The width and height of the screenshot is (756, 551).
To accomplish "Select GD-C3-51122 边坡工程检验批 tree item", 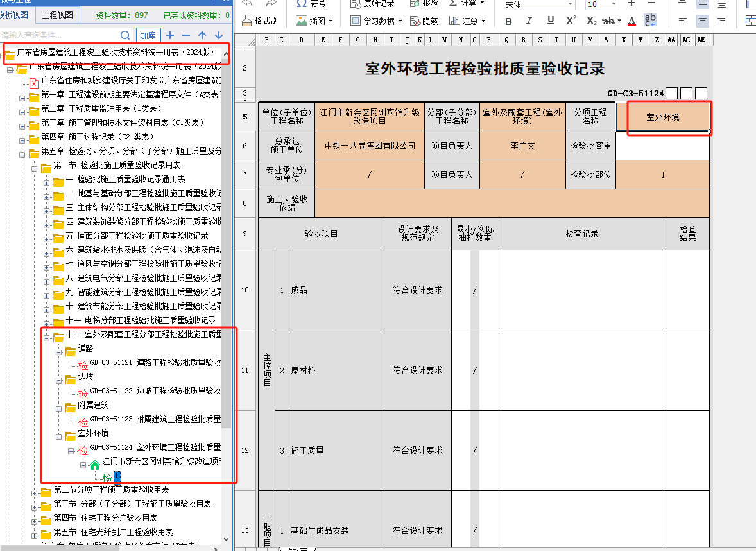I will pos(155,391).
